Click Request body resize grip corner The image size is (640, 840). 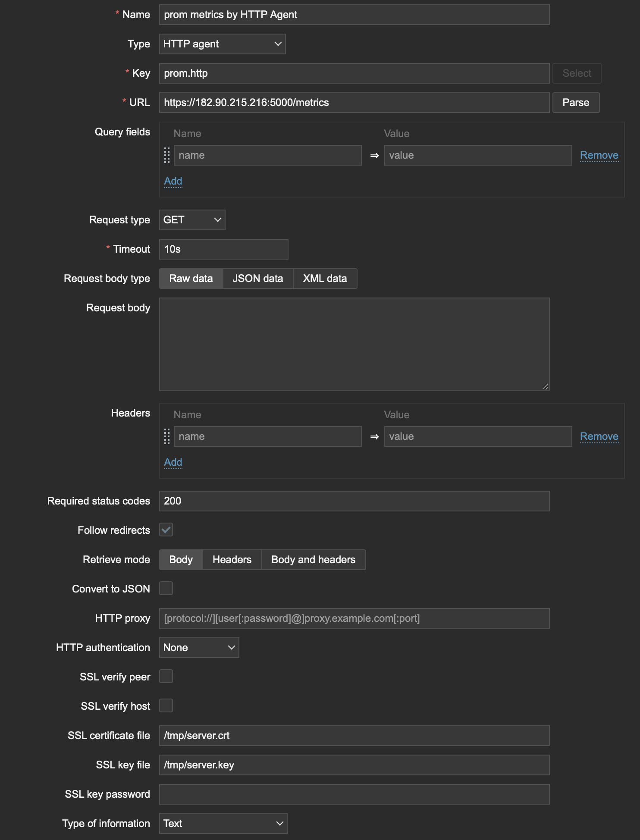coord(546,386)
